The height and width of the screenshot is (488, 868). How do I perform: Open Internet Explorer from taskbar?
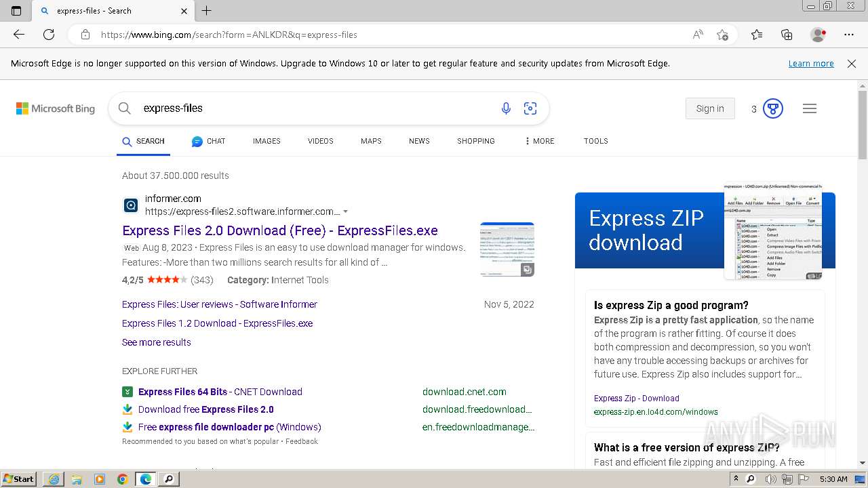(54, 479)
